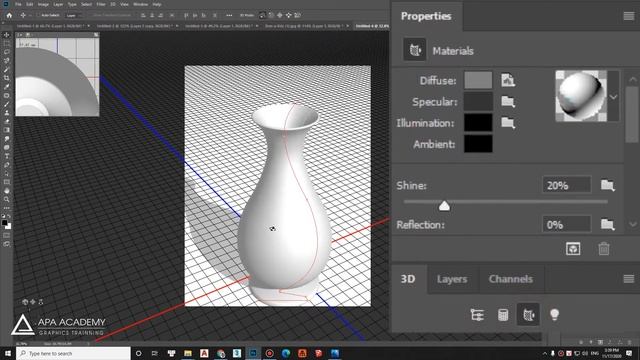Open the Diffuse texture file icon

(x=508, y=80)
